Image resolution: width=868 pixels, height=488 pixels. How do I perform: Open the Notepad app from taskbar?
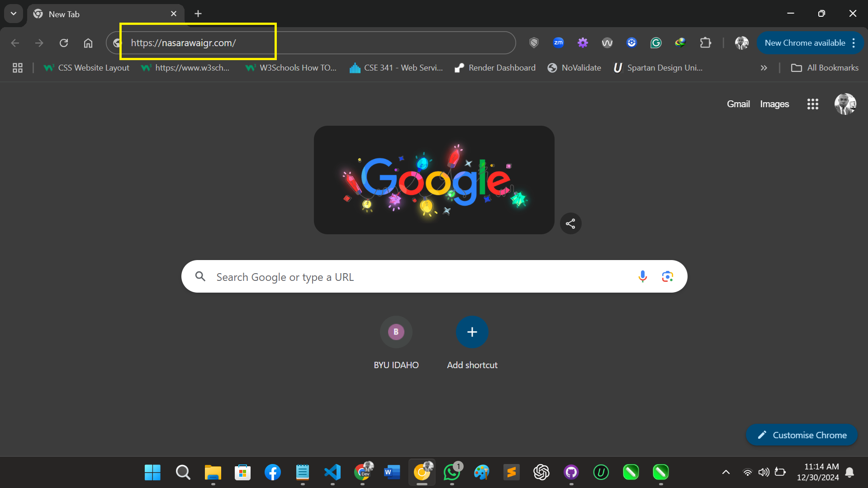303,473
